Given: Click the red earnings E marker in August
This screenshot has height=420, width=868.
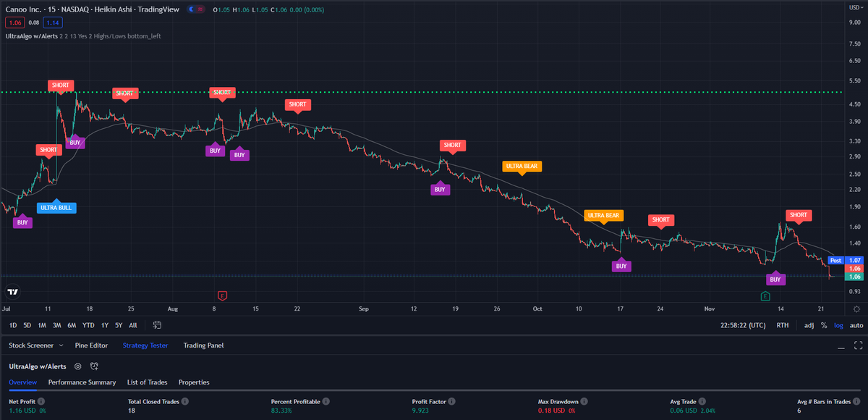Looking at the screenshot, I should coord(223,295).
